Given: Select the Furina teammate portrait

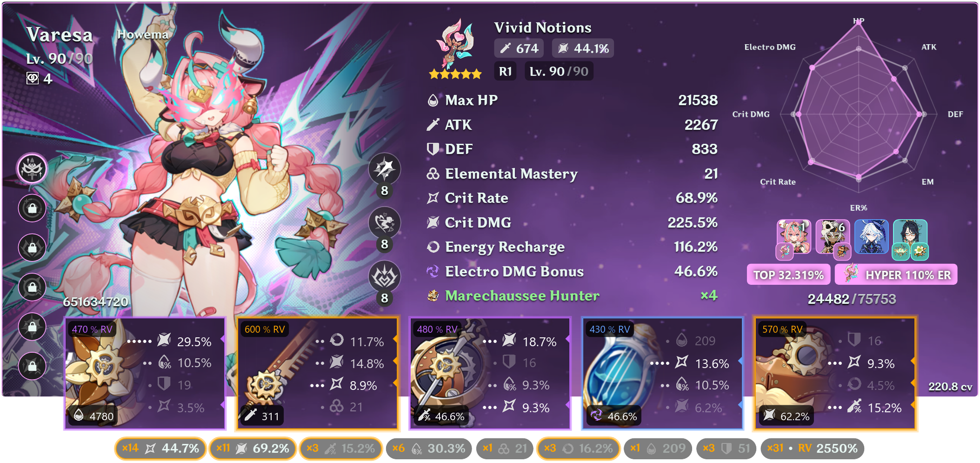Looking at the screenshot, I should point(872,236).
